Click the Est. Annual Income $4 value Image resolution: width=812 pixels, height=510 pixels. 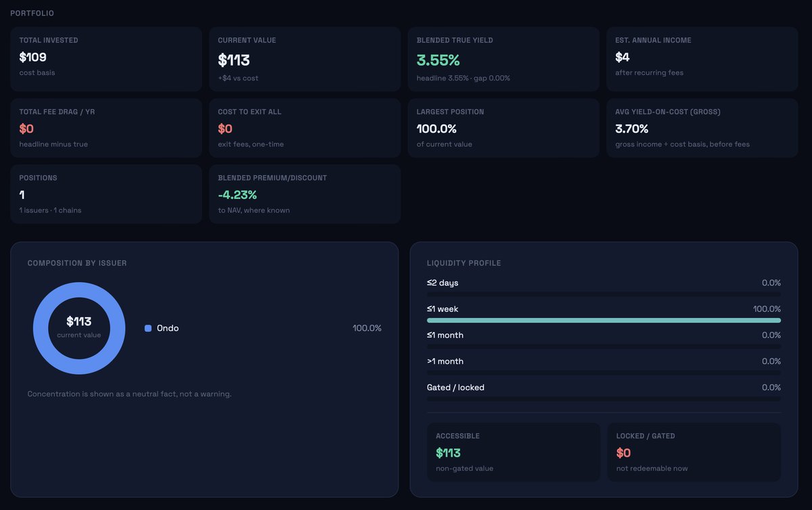pos(623,57)
